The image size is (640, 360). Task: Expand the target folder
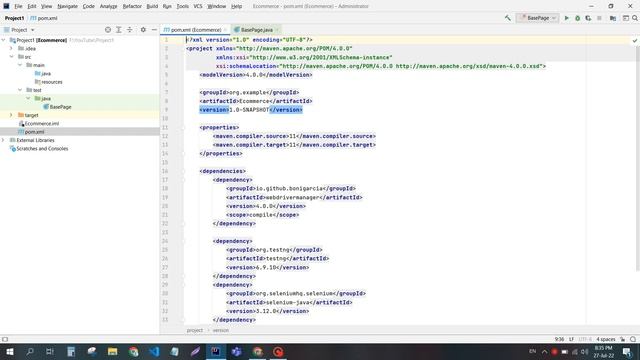pos(11,115)
